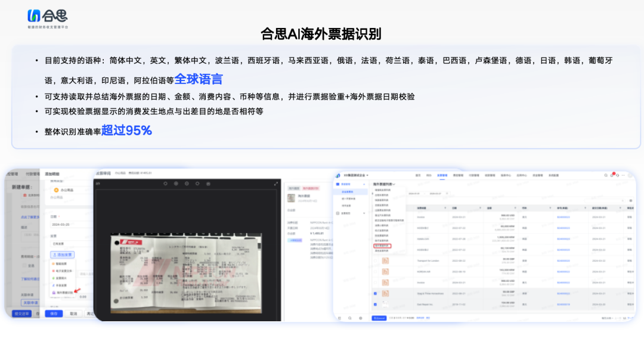Zoom in using the viewer's plus magnifier icon
The width and height of the screenshot is (644, 360).
coord(176,184)
